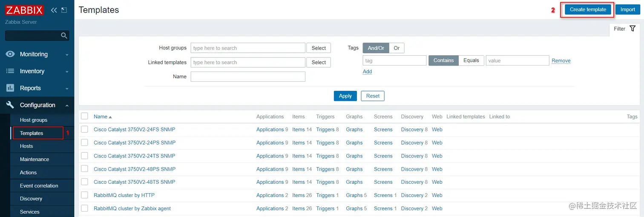Expand the Monitoring menu section
Image resolution: width=644 pixels, height=217 pixels.
[37, 54]
